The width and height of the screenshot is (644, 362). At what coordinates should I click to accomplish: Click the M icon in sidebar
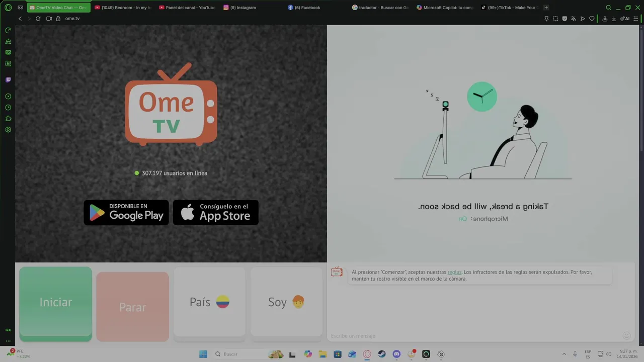pyautogui.click(x=8, y=63)
